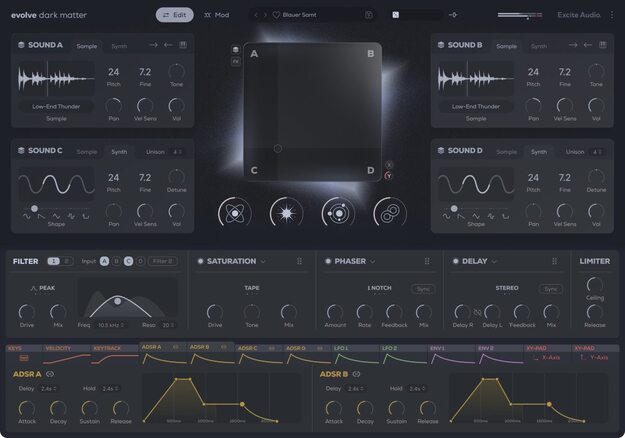Click Sound A right arrow icon
The height and width of the screenshot is (438, 625).
(x=153, y=45)
